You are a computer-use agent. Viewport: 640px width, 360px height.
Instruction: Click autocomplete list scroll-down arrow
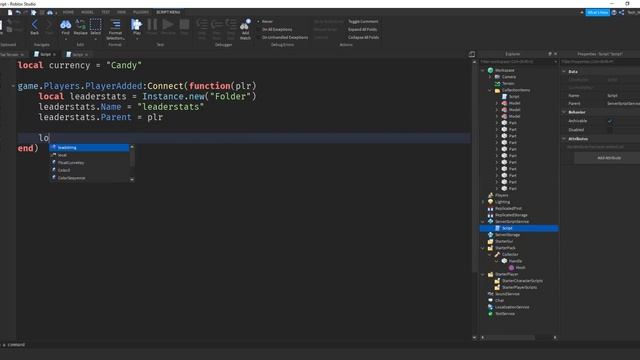tap(132, 179)
